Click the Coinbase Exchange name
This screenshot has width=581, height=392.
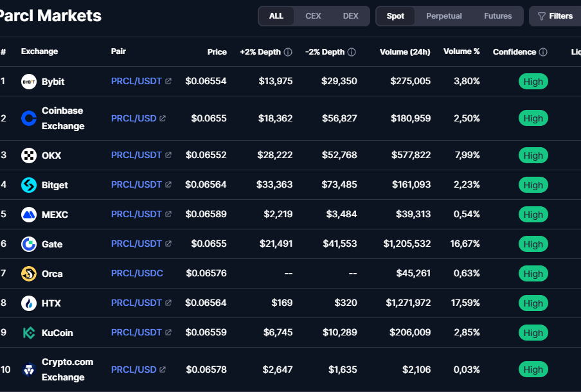pos(63,118)
